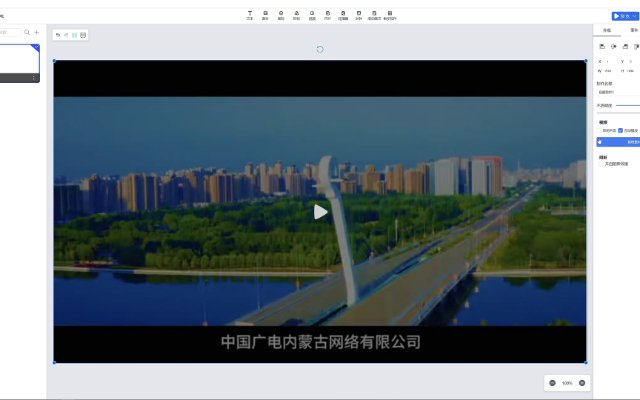Select the image tool icon beside the T tool
Image resolution: width=640 pixels, height=400 pixels.
(265, 16)
